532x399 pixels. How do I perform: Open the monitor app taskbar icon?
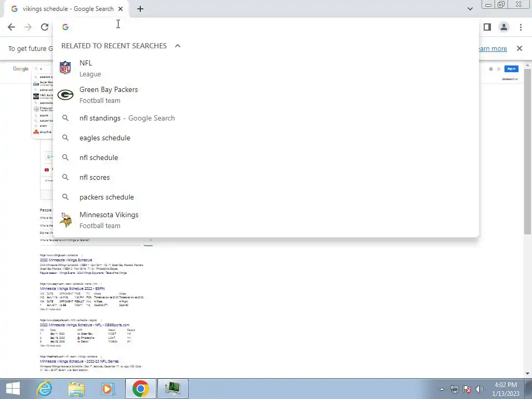[172, 389]
